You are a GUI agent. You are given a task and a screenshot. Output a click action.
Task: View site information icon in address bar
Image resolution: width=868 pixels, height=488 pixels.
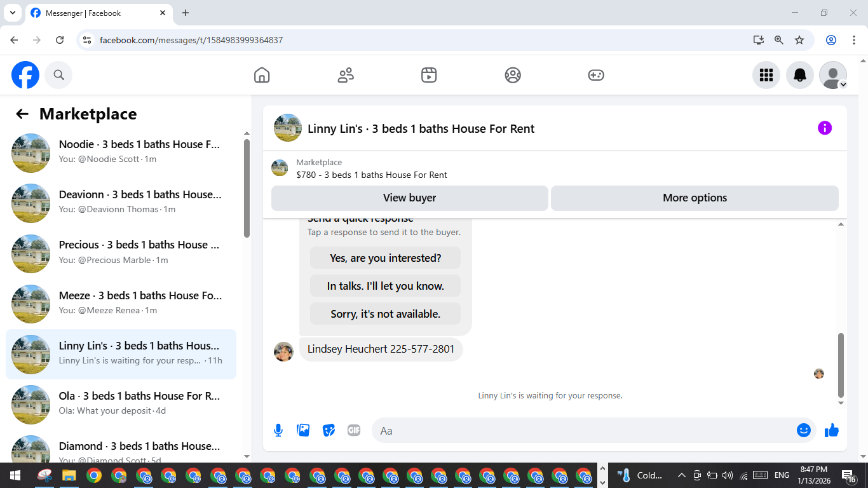pyautogui.click(x=88, y=40)
